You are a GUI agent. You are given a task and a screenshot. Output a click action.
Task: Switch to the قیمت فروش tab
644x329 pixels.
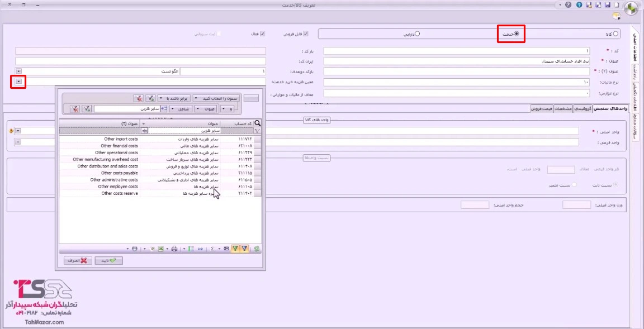click(x=542, y=109)
